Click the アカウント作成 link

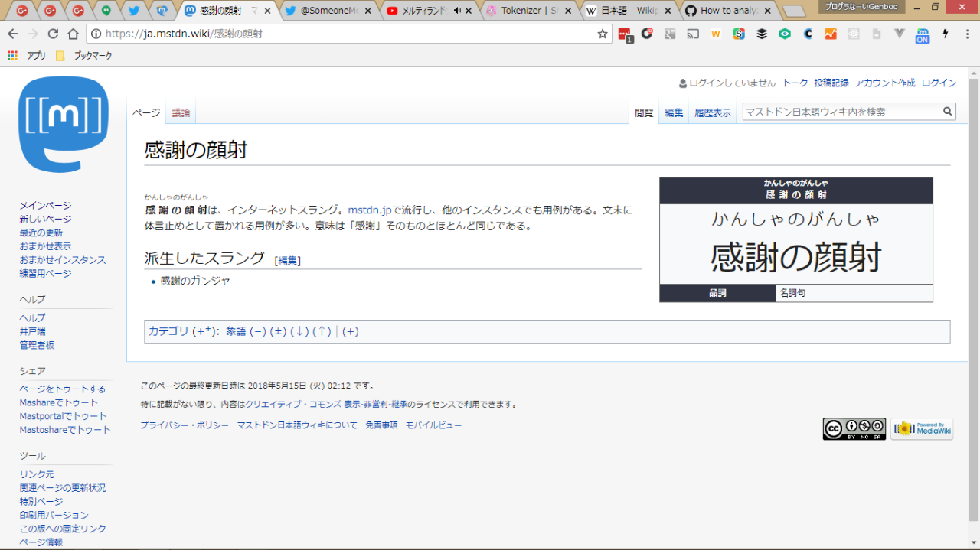885,83
